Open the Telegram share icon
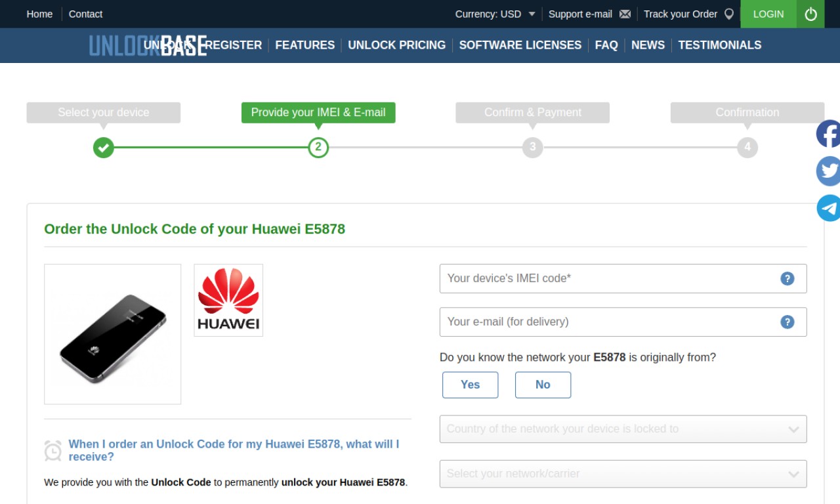This screenshot has height=504, width=840. pyautogui.click(x=828, y=208)
